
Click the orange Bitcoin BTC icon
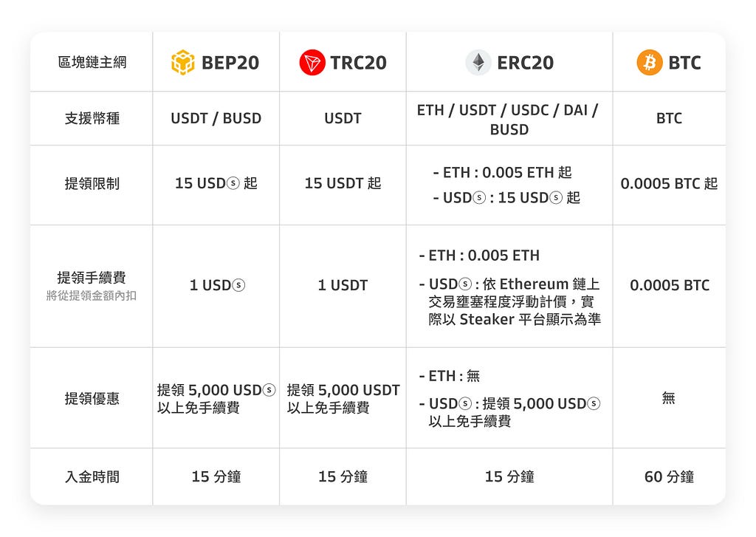coord(650,62)
